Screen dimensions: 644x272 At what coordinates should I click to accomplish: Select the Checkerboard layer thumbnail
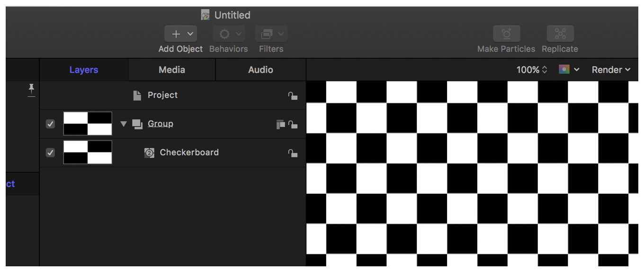[x=88, y=153]
